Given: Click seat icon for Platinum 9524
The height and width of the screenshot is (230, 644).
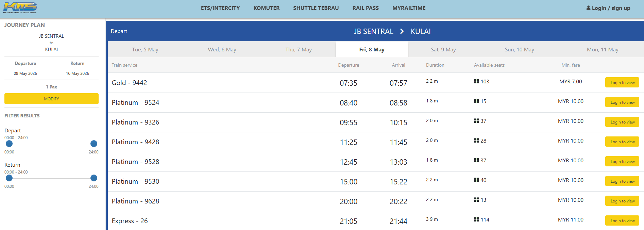Looking at the screenshot, I should pyautogui.click(x=476, y=101).
